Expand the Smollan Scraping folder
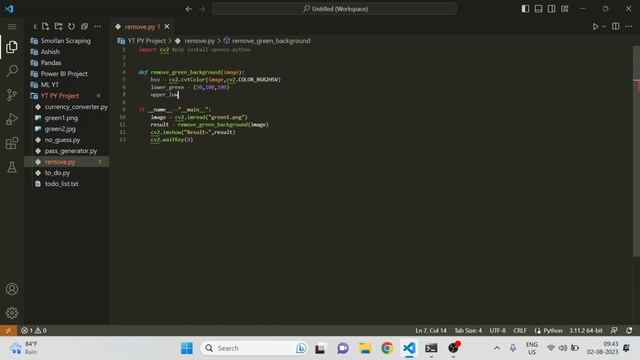This screenshot has height=360, width=640. 66,41
